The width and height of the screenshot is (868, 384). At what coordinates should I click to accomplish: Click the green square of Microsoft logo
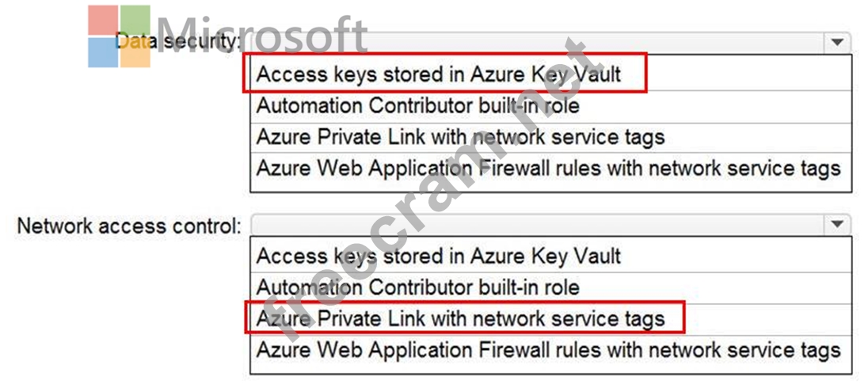pos(135,20)
